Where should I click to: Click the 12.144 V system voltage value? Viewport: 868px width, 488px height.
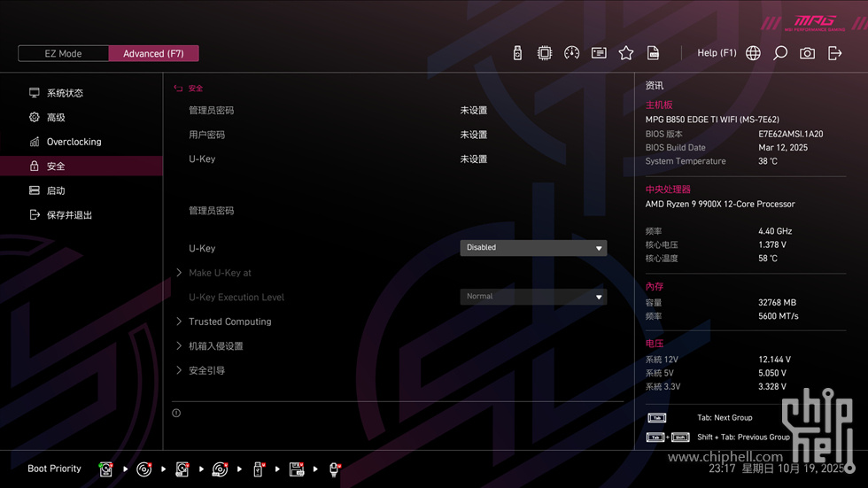774,360
